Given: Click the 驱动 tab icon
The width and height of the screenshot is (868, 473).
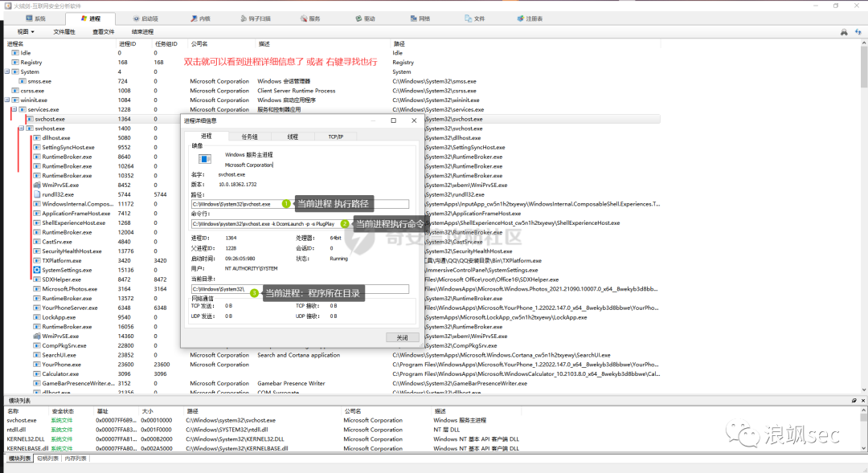Looking at the screenshot, I should point(358,18).
